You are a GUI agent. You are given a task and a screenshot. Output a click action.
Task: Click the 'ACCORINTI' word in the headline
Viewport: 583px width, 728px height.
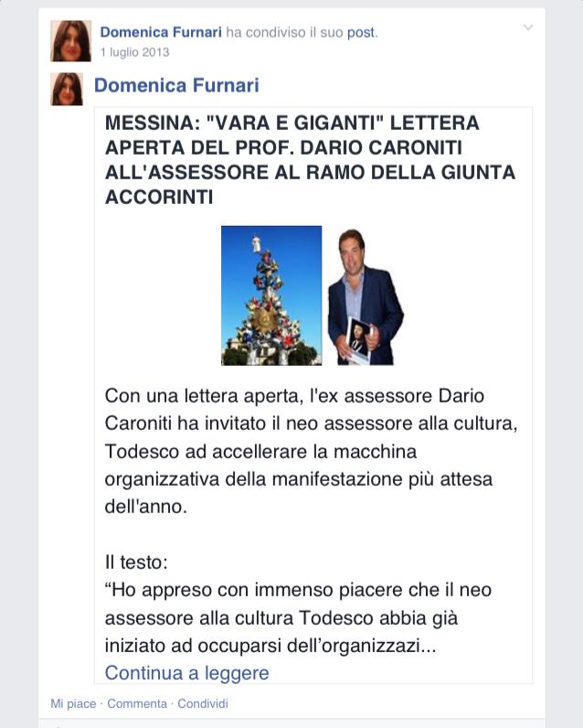click(x=159, y=198)
